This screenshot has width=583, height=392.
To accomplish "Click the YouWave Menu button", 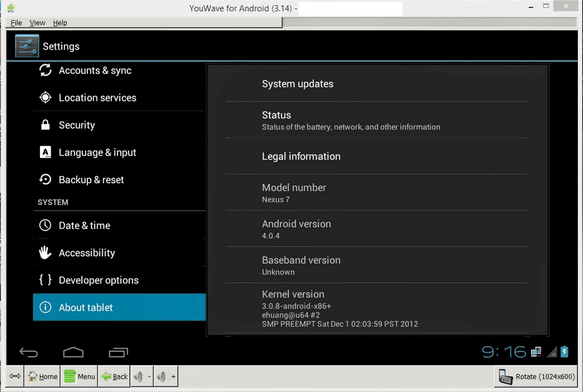I will tap(80, 377).
